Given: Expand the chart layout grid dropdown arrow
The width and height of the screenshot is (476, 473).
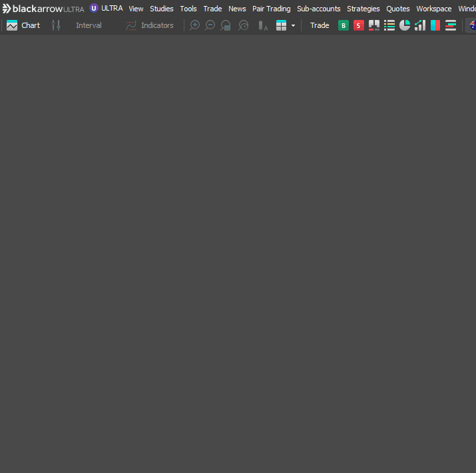Looking at the screenshot, I should tap(293, 26).
